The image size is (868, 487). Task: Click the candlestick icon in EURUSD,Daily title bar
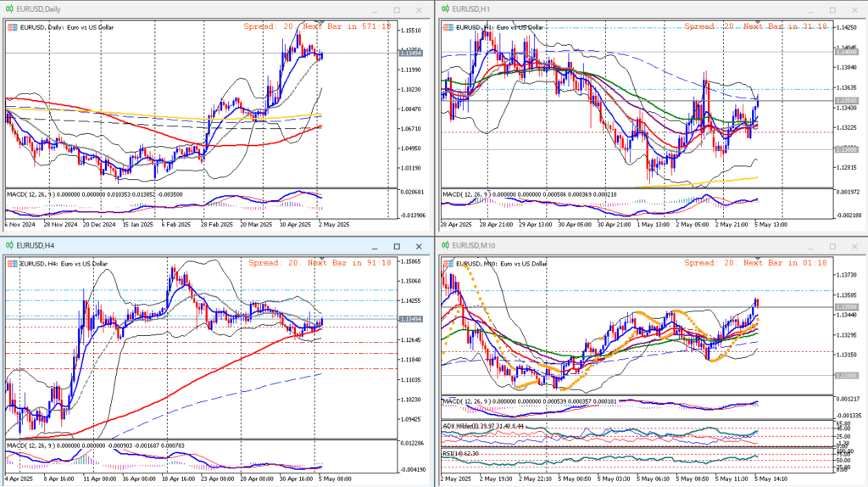pos(9,8)
